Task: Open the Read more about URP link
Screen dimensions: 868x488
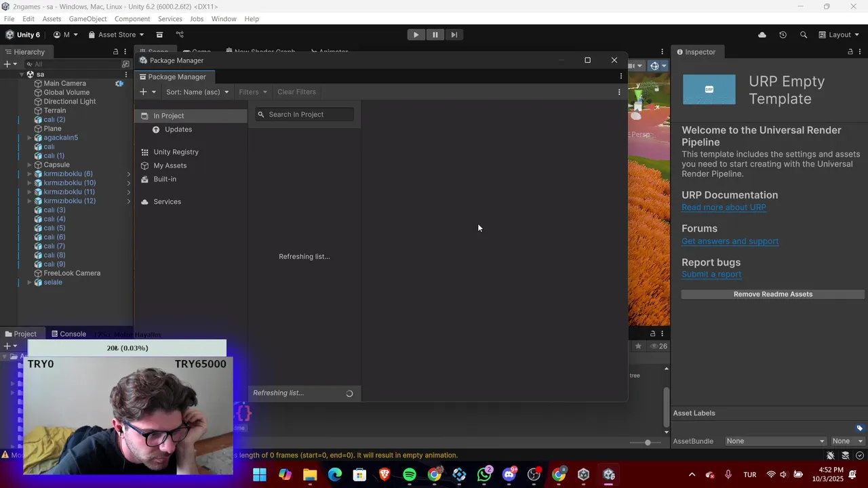Action: [x=724, y=207]
